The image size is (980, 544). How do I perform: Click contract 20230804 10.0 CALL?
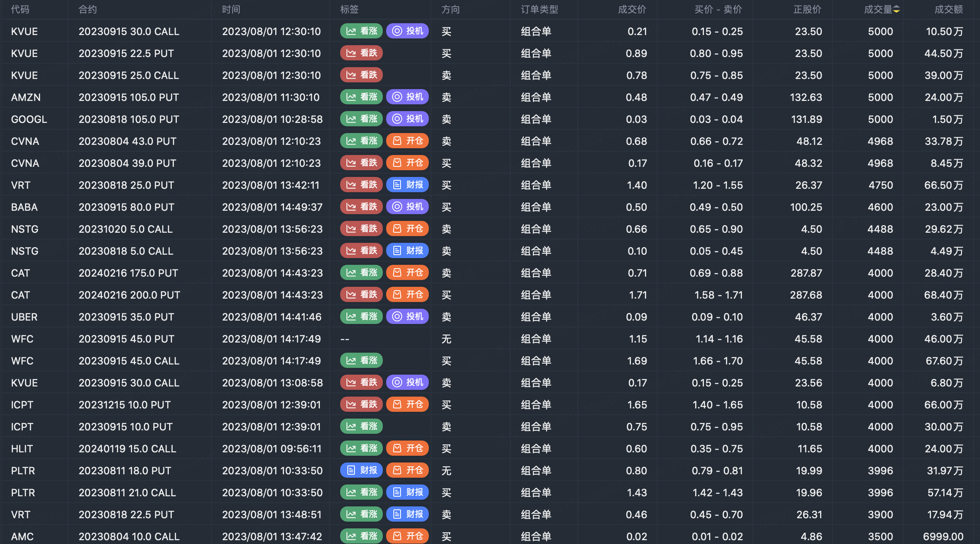point(129,536)
